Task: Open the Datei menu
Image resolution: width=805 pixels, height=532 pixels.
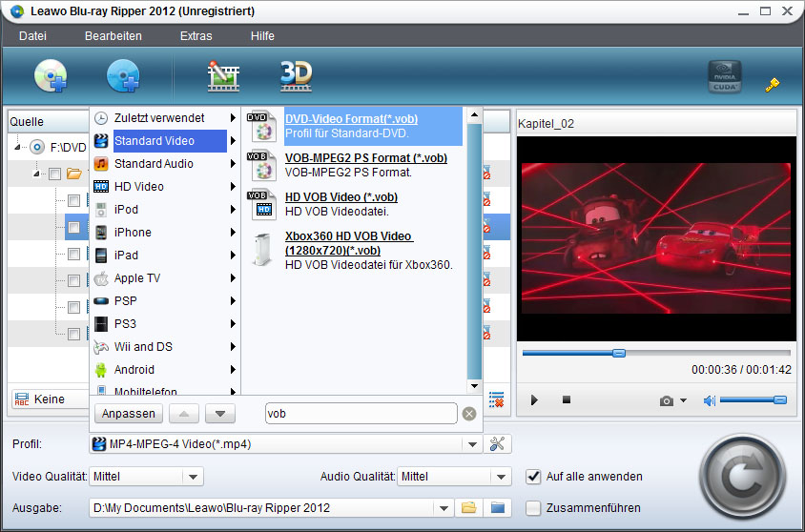Action: pyautogui.click(x=32, y=36)
